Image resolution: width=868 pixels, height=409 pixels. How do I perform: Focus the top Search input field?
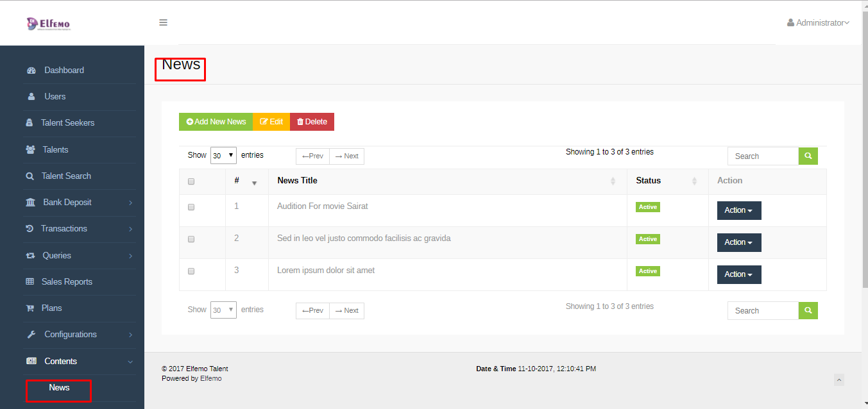tap(763, 156)
